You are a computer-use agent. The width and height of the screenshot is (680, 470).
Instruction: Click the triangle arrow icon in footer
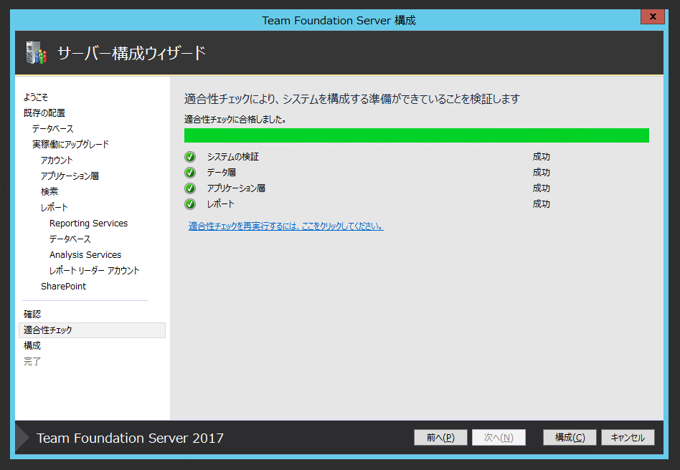pos(22,437)
